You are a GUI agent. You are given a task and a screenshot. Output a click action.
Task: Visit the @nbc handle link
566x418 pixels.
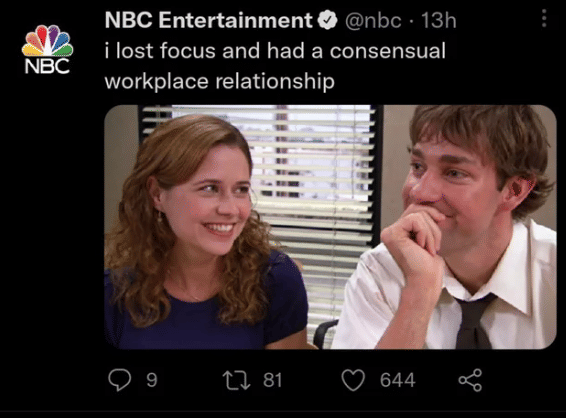pyautogui.click(x=373, y=21)
